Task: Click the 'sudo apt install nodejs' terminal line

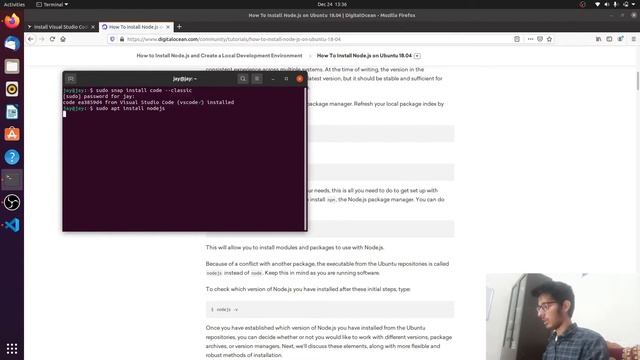Action: [x=114, y=109]
